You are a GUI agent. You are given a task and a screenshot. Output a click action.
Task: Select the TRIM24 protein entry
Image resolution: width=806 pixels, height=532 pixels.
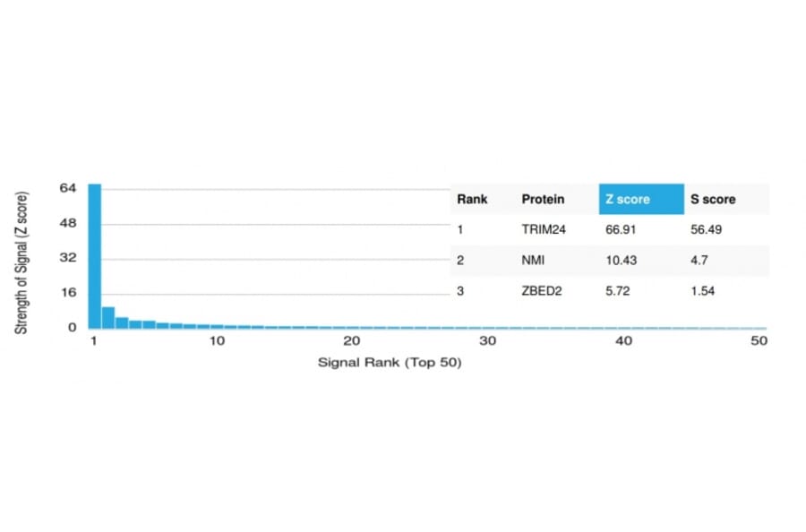tap(542, 229)
